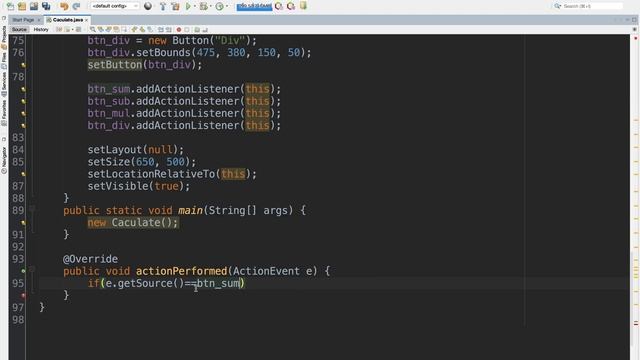
Task: Click line number 98 in the gutter
Action: click(18, 320)
